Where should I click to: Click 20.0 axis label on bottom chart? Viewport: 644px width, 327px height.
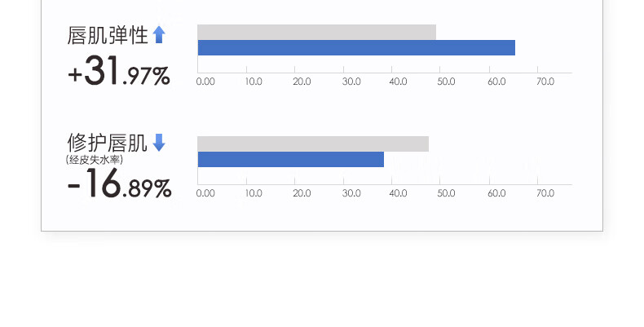click(302, 193)
